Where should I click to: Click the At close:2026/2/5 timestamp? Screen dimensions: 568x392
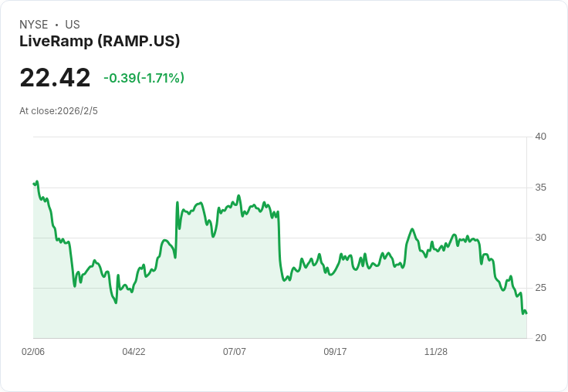59,110
